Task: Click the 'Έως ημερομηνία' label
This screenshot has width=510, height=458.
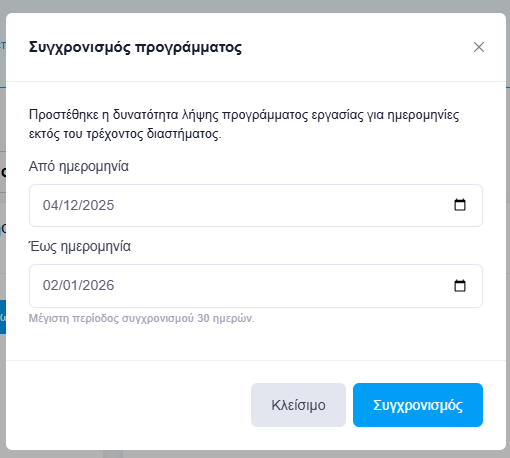Action: pos(80,246)
